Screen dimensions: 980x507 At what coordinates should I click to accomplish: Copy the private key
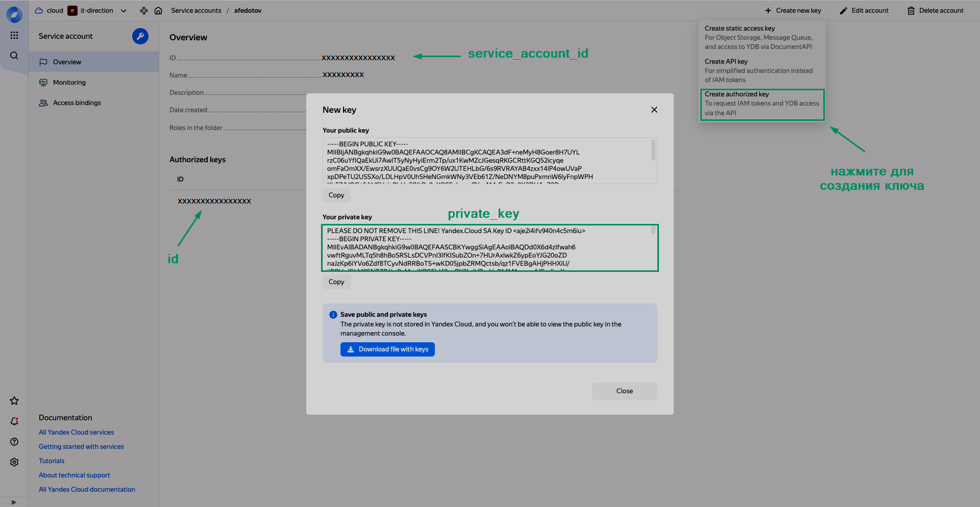336,282
